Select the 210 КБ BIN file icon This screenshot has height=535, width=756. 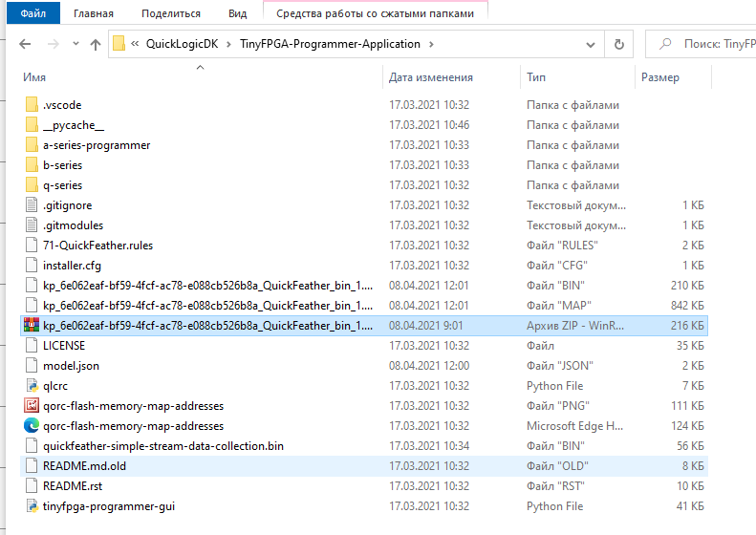(32, 286)
